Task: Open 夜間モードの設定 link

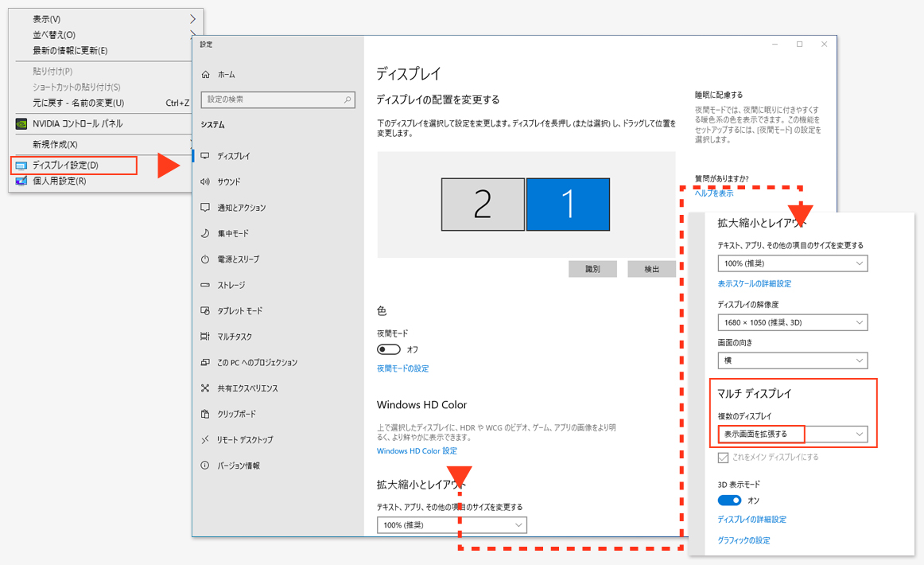Action: (403, 368)
